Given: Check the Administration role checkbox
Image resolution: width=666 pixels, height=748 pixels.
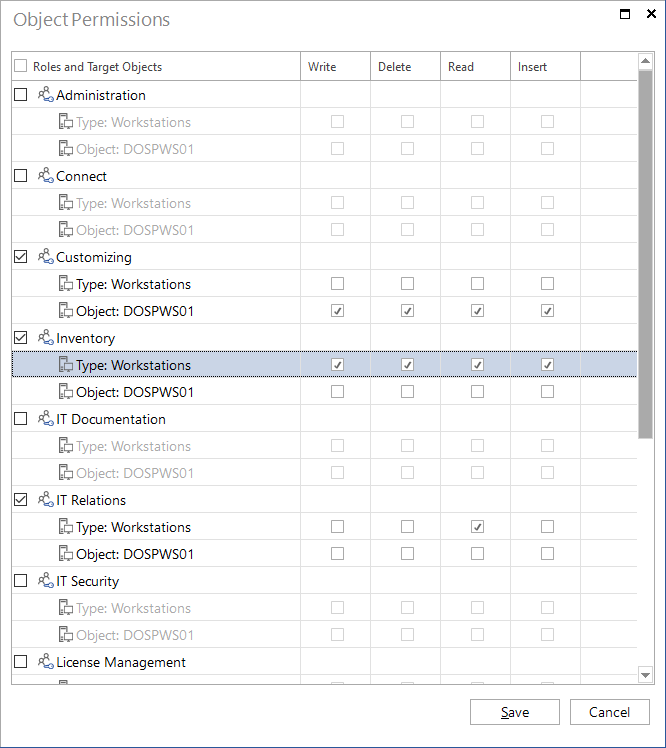Looking at the screenshot, I should 21,94.
